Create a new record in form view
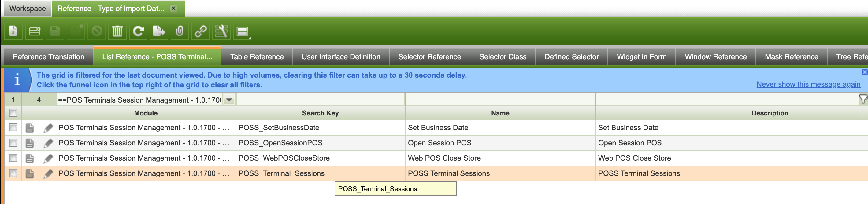This screenshot has width=868, height=204. coord(13,32)
